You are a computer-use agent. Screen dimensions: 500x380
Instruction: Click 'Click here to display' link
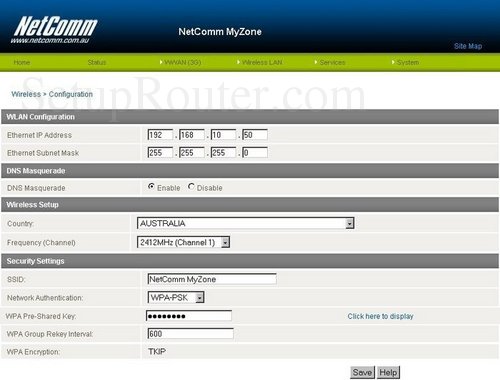point(380,316)
